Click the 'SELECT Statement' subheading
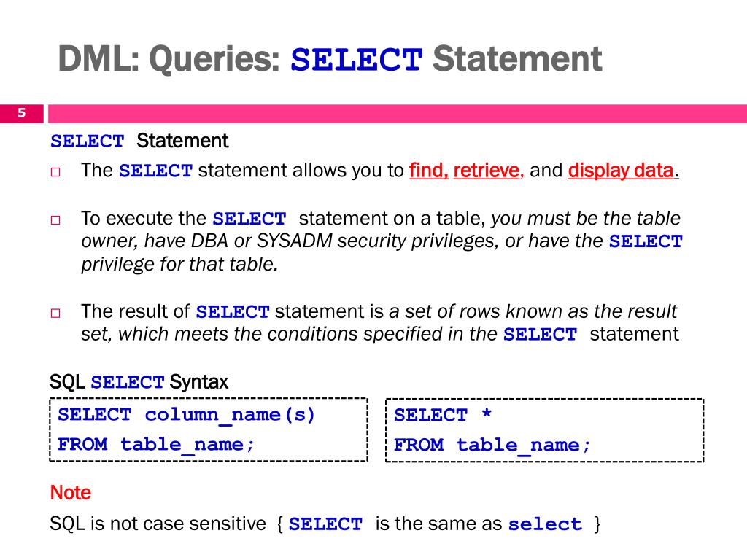 tap(139, 141)
